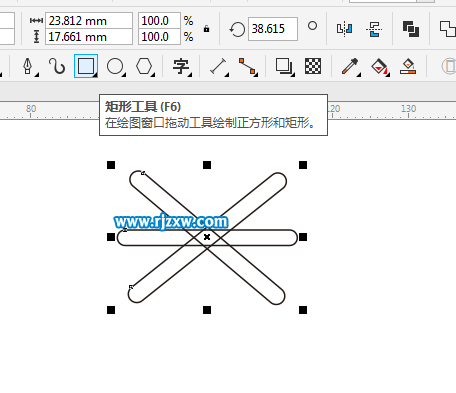Click the top-right selection handle

tap(303, 165)
